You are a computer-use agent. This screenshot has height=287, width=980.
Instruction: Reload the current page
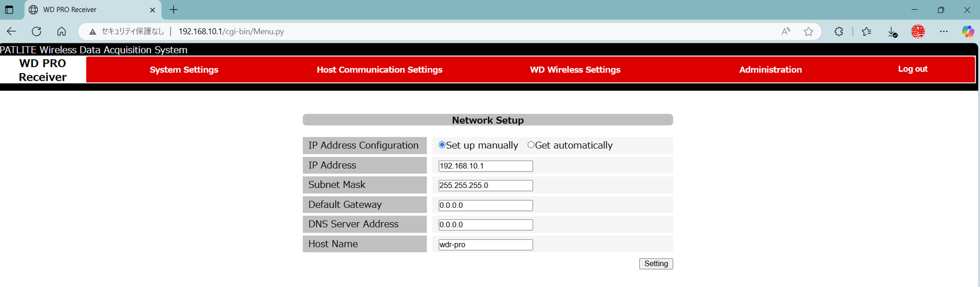point(36,31)
